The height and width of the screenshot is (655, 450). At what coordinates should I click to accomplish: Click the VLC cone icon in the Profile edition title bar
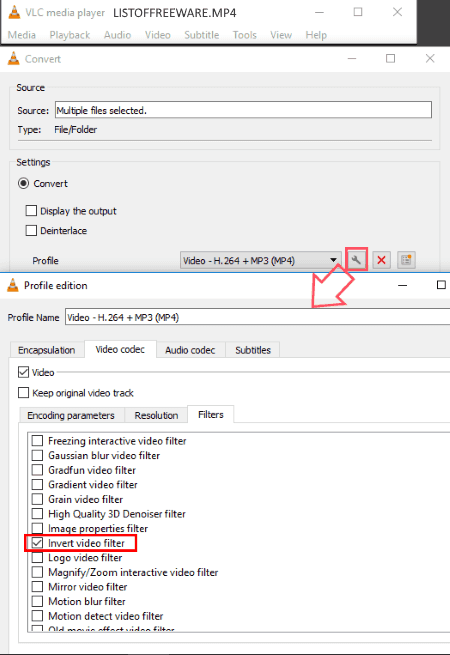point(13,285)
